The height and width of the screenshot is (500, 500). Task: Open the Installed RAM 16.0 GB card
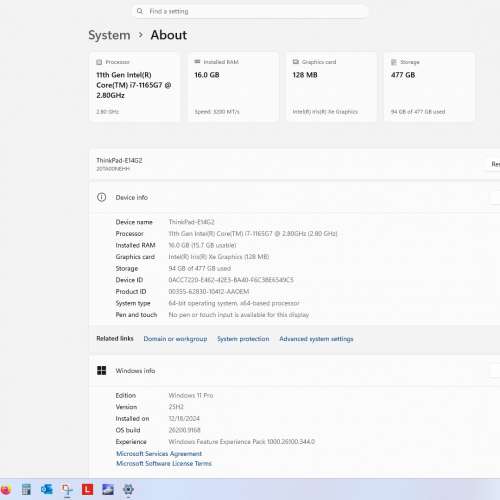click(x=233, y=87)
